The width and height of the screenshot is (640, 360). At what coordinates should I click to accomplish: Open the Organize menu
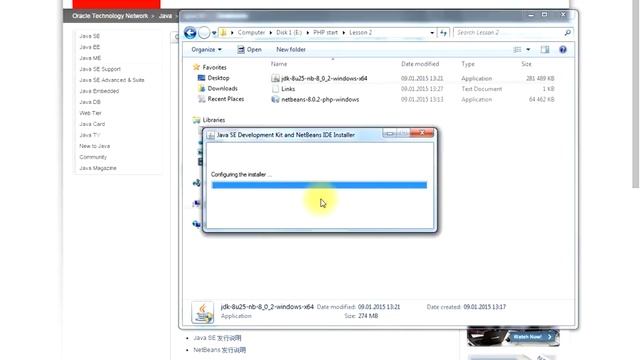(206, 49)
